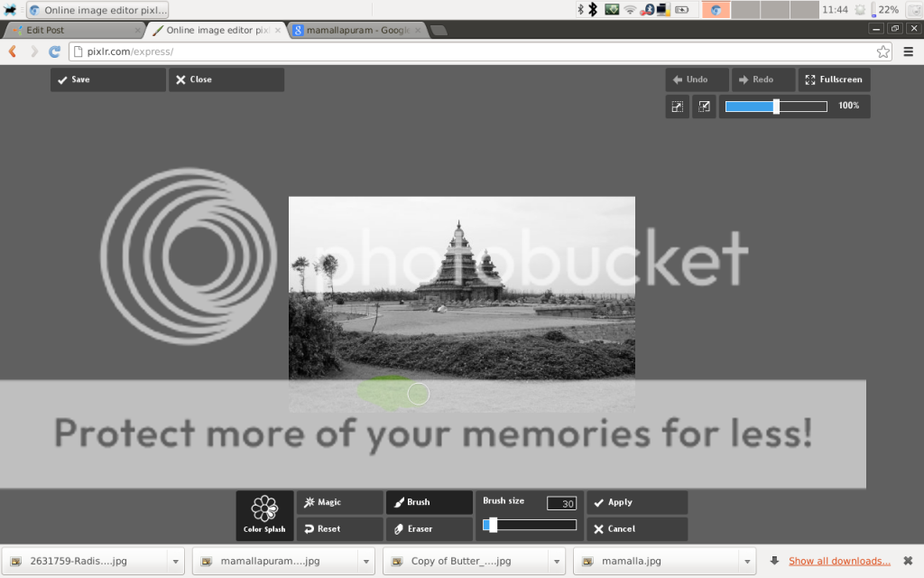This screenshot has width=924, height=578.
Task: Apply the color splash effect
Action: [636, 502]
